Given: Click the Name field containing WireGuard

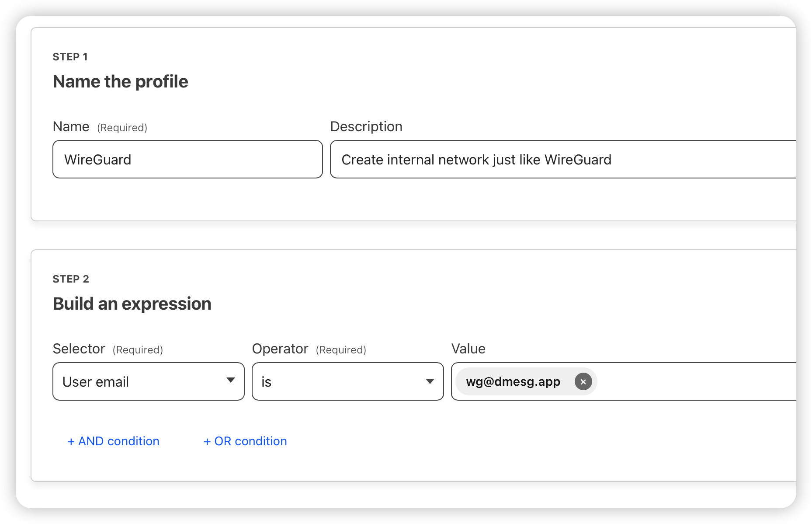Looking at the screenshot, I should pyautogui.click(x=187, y=159).
